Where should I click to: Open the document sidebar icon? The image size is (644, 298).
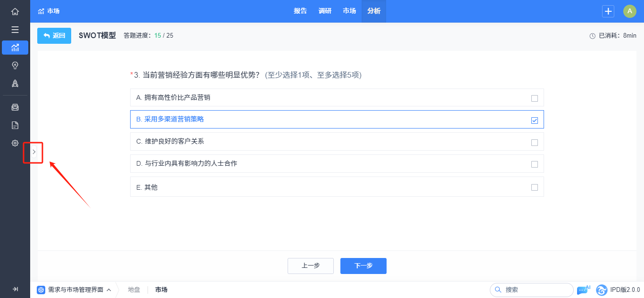tap(15, 125)
